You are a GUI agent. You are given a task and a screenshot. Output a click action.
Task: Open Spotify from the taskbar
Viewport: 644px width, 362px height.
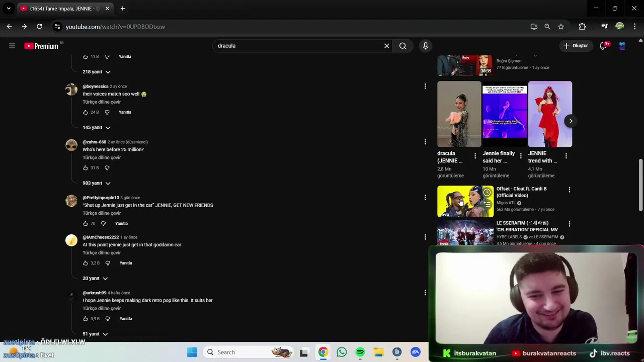click(360, 352)
